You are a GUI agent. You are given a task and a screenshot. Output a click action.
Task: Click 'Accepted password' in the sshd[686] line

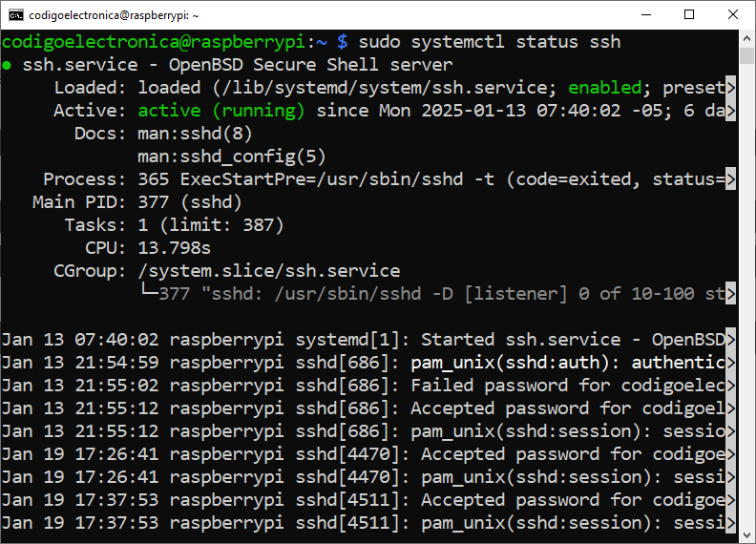499,408
